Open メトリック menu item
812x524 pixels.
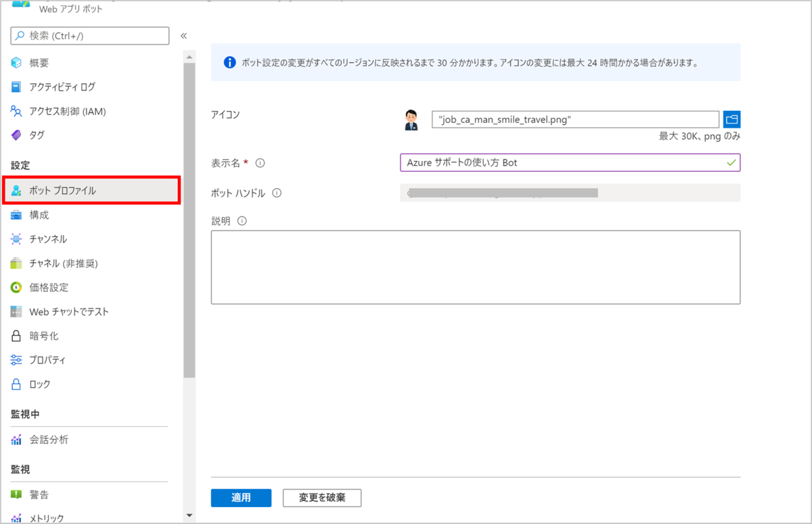click(47, 519)
